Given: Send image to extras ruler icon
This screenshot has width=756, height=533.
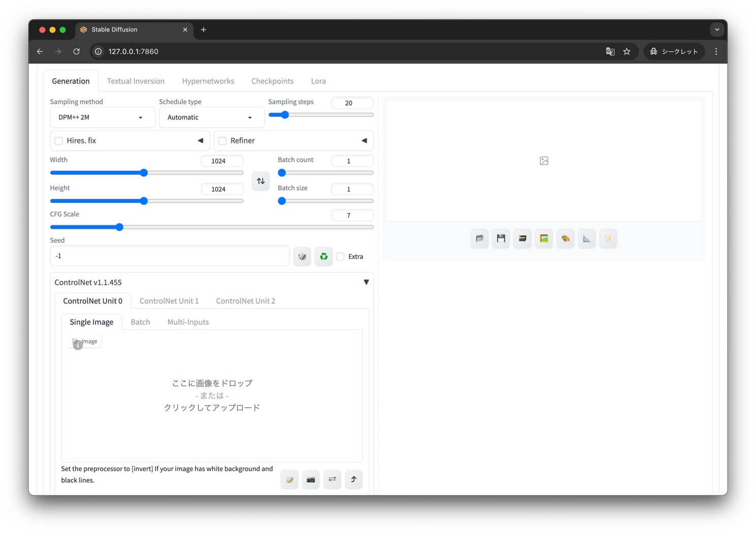Looking at the screenshot, I should click(x=586, y=239).
